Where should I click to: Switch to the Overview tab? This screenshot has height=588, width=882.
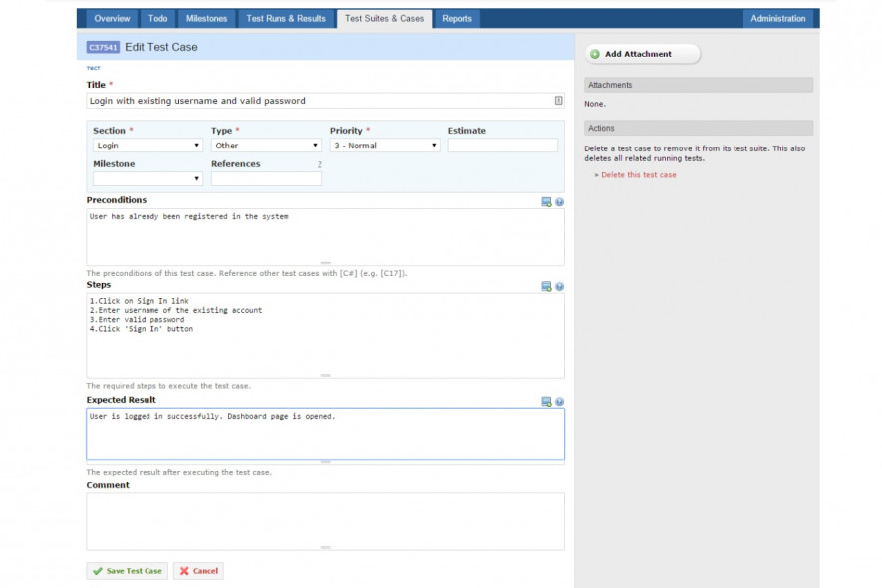(x=112, y=18)
